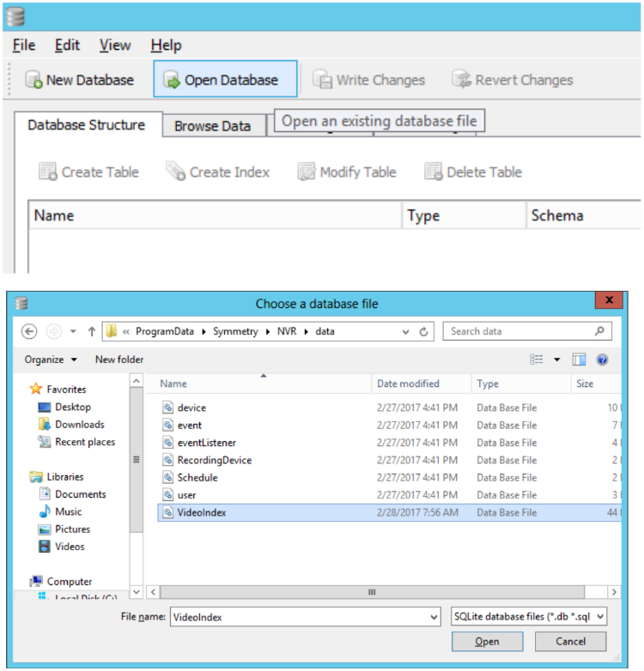Click the navigation pane scroll down arrow
The image size is (644, 671).
pyautogui.click(x=137, y=592)
